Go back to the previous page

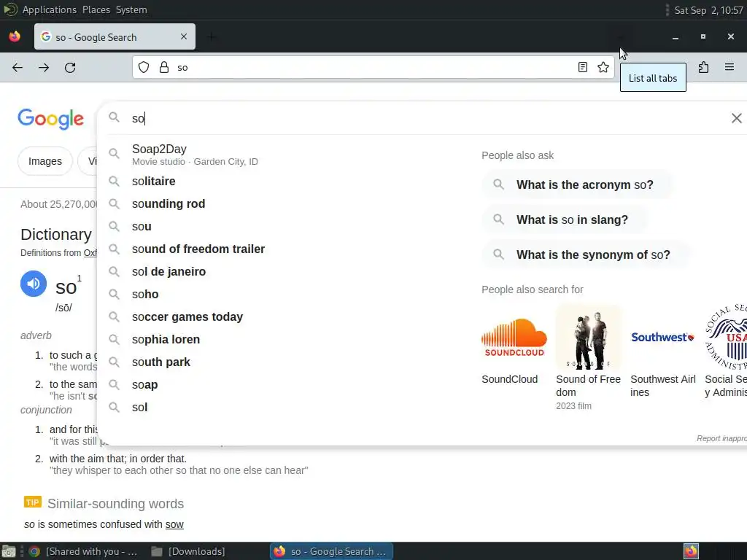tap(18, 68)
